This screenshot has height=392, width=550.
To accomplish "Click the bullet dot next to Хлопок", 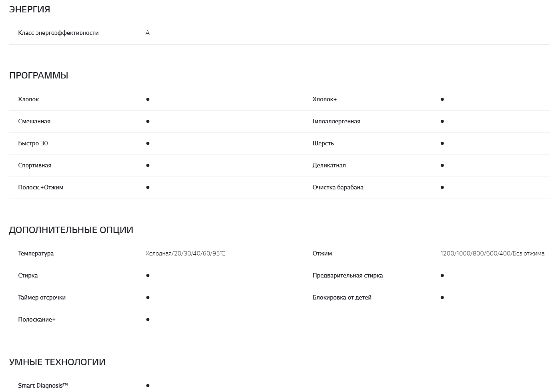I will pyautogui.click(x=148, y=99).
